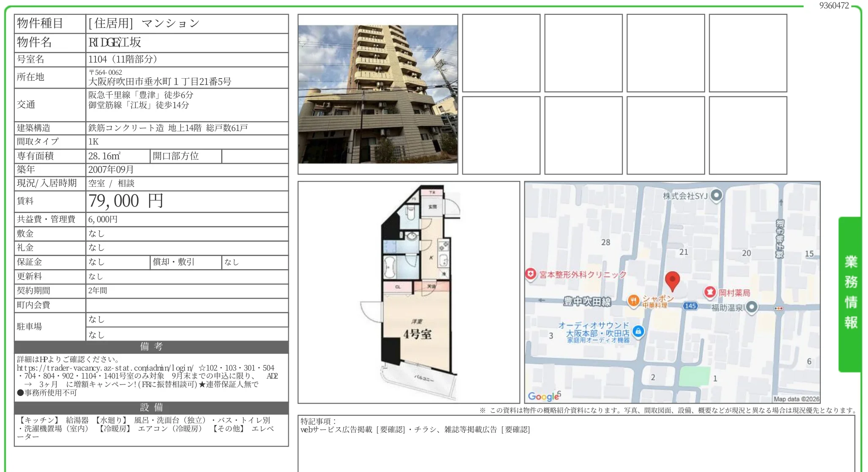868x472 pixels.
Task: Open the 4号室 floor plan image
Action: [409, 292]
